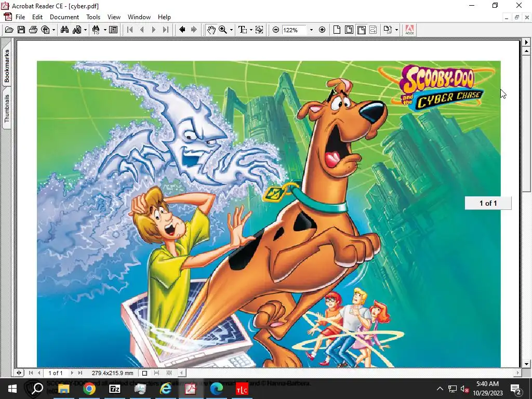Go to previous page in status bar
Image resolution: width=532 pixels, height=399 pixels.
[39, 373]
